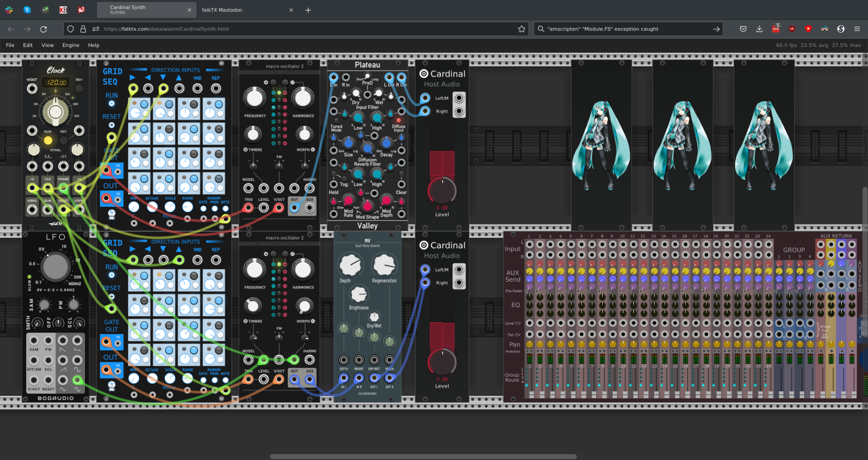The image size is (868, 460).
Task: Click the upper GRID SEQ OUT jack
Action: coord(106,198)
